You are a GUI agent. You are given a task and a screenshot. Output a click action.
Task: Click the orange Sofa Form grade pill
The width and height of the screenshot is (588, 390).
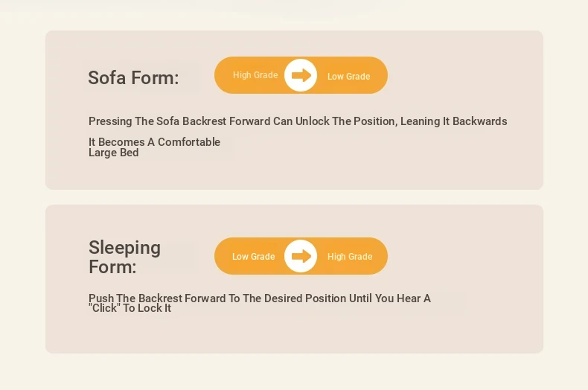click(301, 75)
